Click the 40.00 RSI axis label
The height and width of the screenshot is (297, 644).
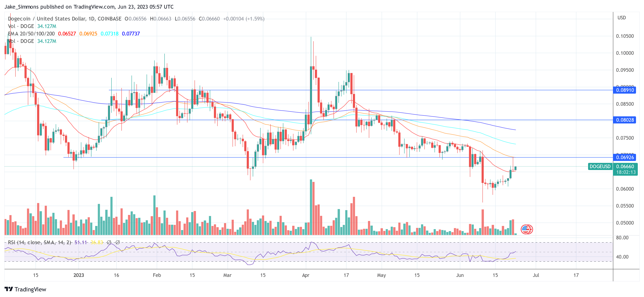tap(622, 257)
